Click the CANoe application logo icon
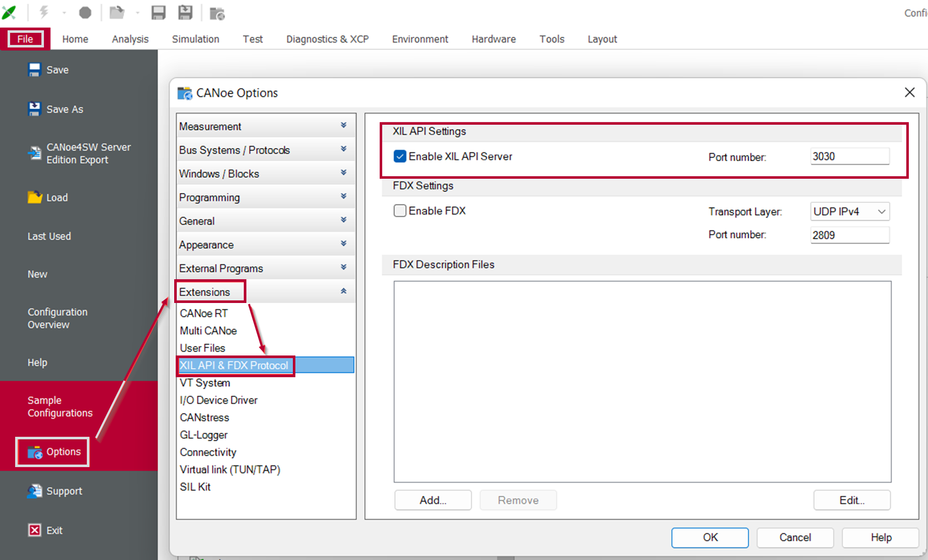The width and height of the screenshot is (928, 560). [9, 12]
